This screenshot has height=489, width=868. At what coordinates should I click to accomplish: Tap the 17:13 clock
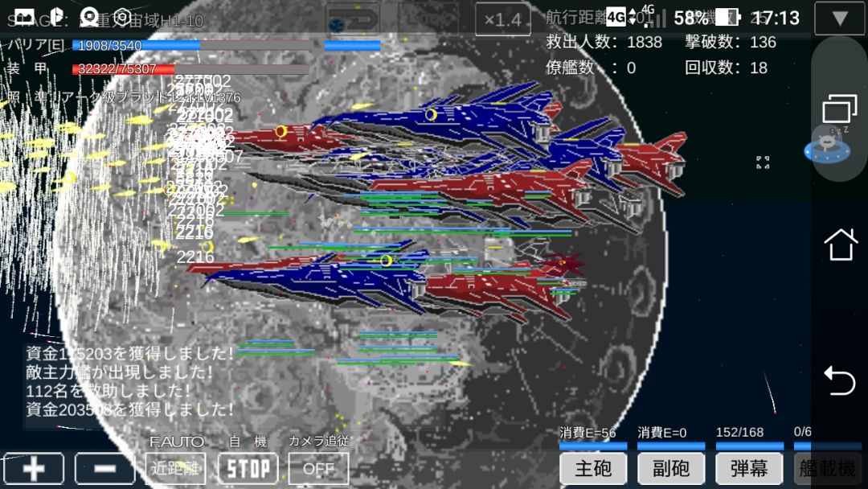pos(776,18)
